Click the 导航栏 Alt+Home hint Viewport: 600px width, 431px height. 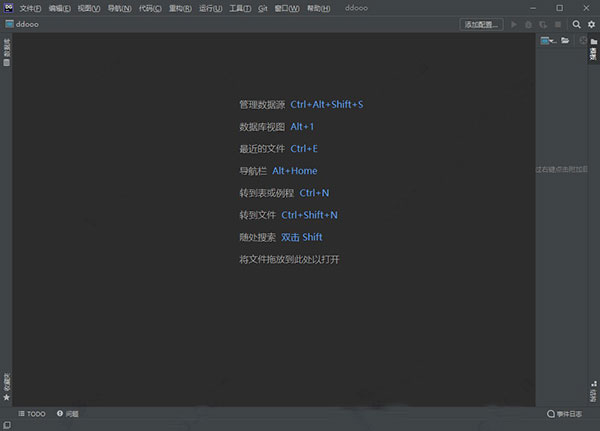278,171
